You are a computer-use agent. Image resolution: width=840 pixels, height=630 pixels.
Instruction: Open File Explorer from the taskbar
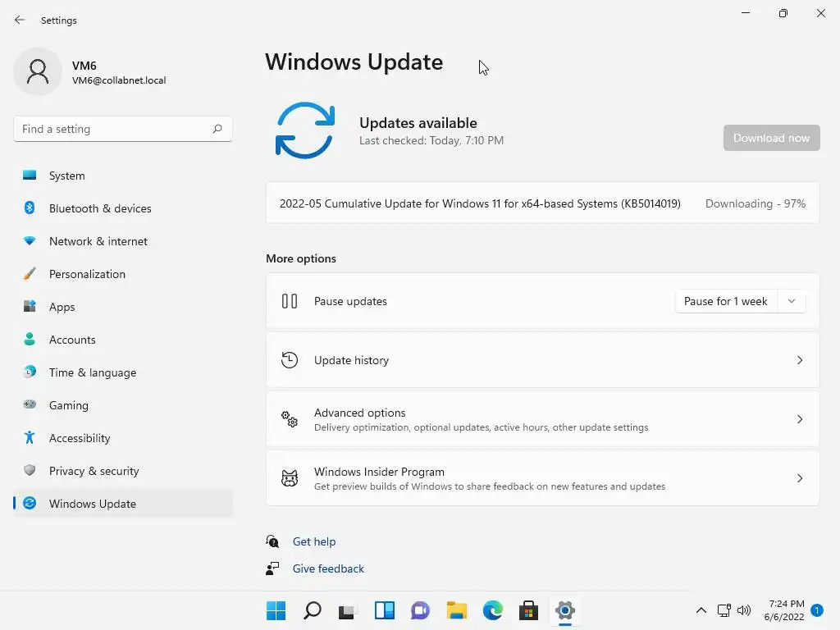click(456, 610)
